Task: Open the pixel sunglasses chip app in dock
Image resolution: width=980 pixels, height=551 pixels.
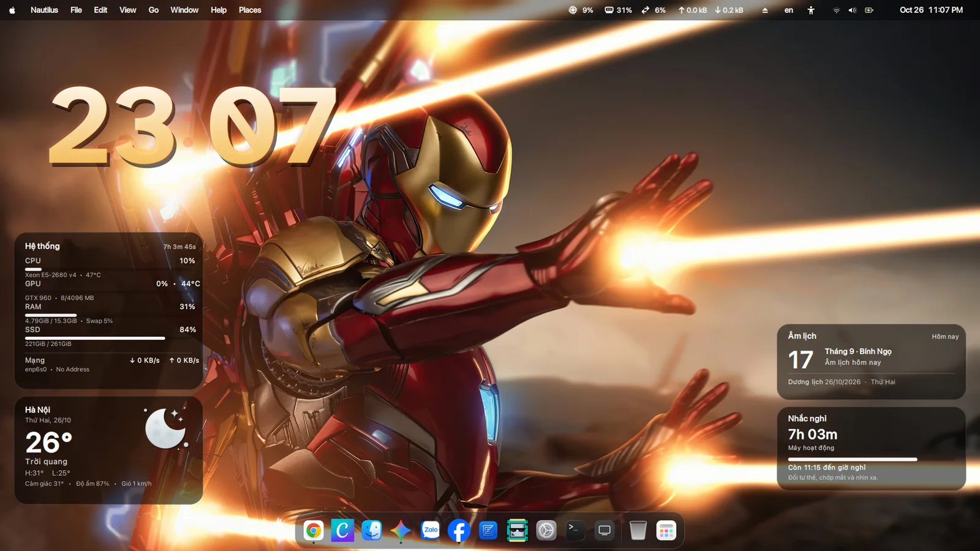Action: pyautogui.click(x=517, y=530)
